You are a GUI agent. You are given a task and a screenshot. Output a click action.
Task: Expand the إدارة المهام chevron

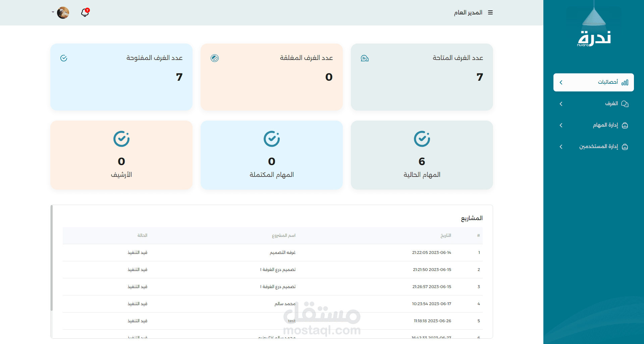pos(561,125)
